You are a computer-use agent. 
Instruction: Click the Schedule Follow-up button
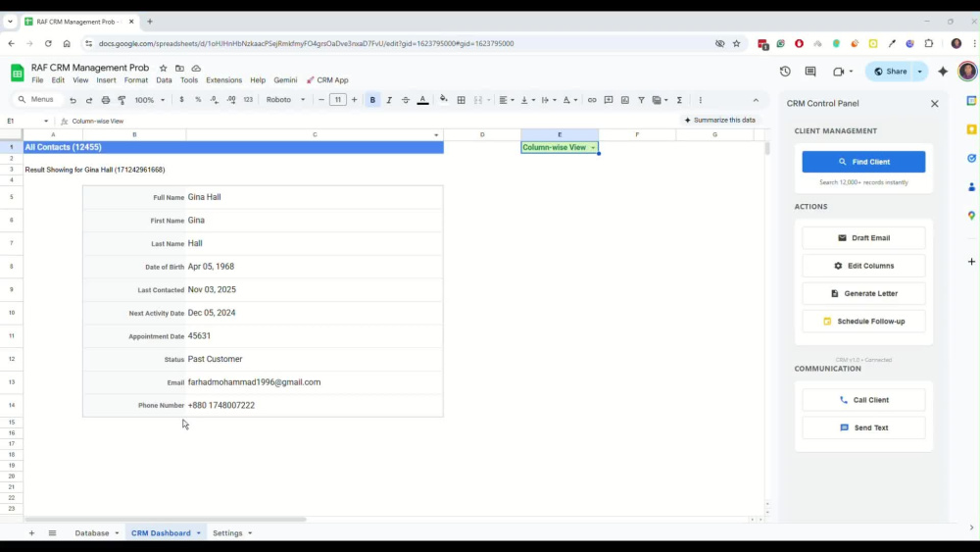[863, 322]
